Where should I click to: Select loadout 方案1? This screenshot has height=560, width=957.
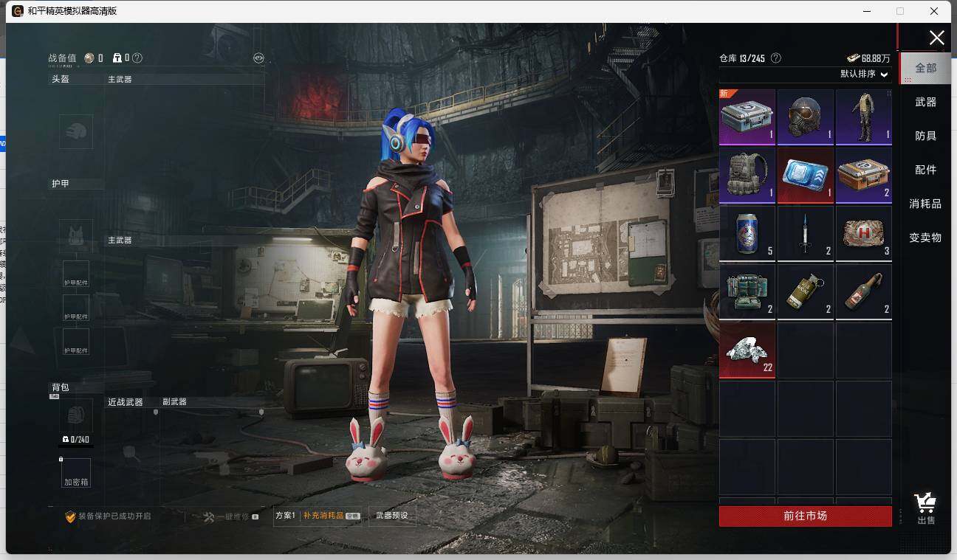pos(285,516)
